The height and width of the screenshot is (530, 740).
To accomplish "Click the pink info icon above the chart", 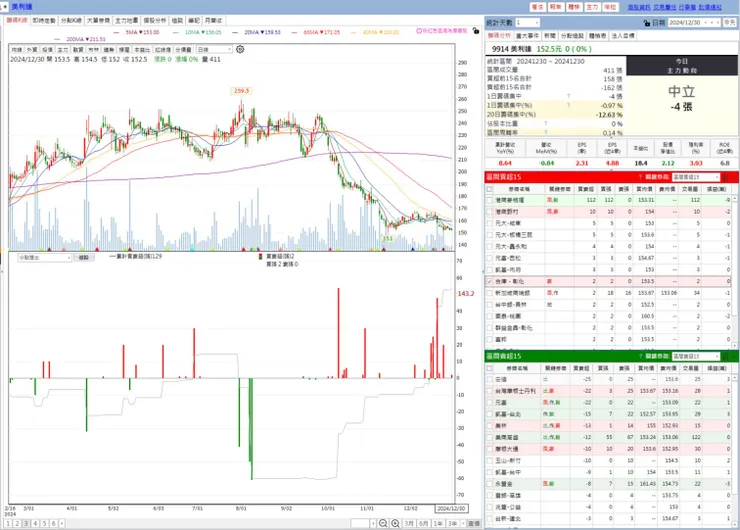I will pos(419,31).
